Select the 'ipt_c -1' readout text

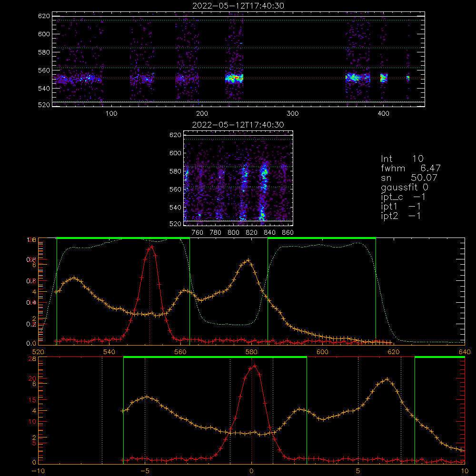click(403, 197)
